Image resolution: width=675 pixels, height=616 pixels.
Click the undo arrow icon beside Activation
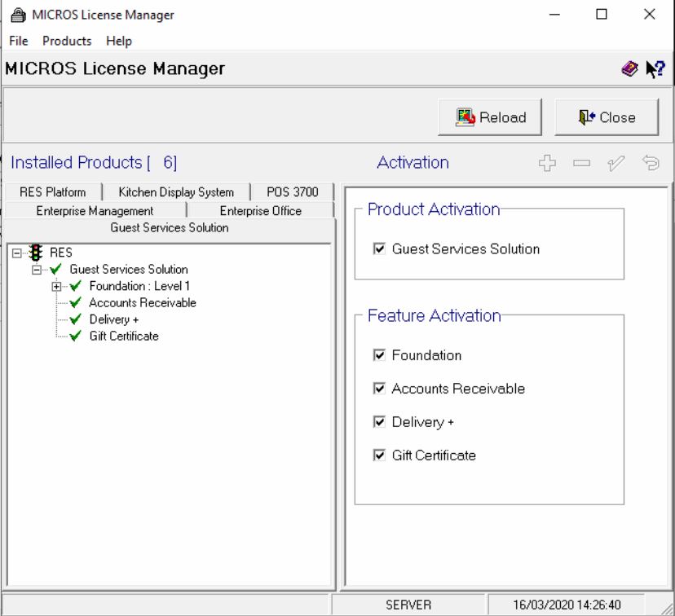[651, 163]
